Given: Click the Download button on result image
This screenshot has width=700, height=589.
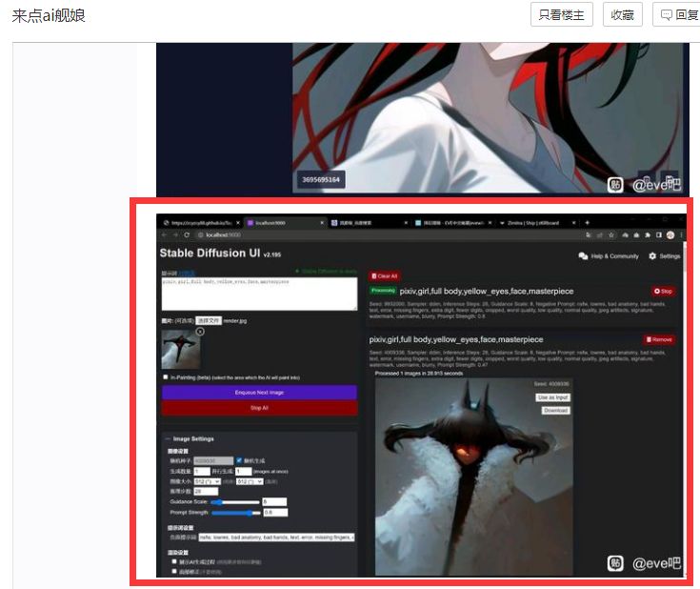Looking at the screenshot, I should pos(556,410).
